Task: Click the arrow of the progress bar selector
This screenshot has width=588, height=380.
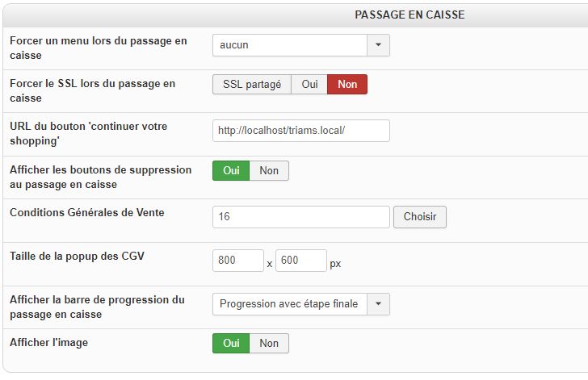Action: coord(378,304)
